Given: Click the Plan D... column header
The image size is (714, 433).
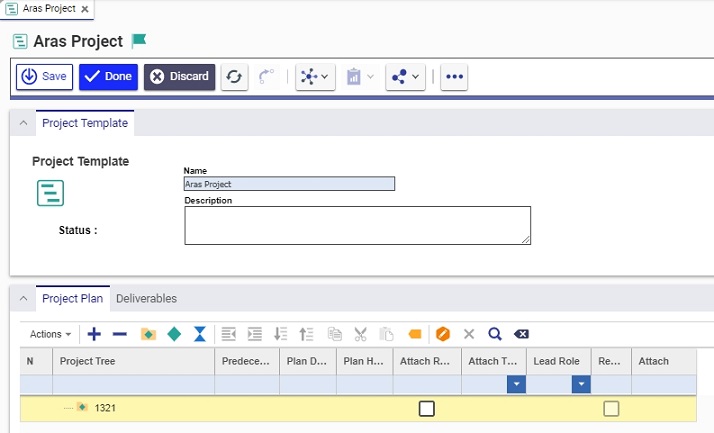Looking at the screenshot, I should 308,362.
